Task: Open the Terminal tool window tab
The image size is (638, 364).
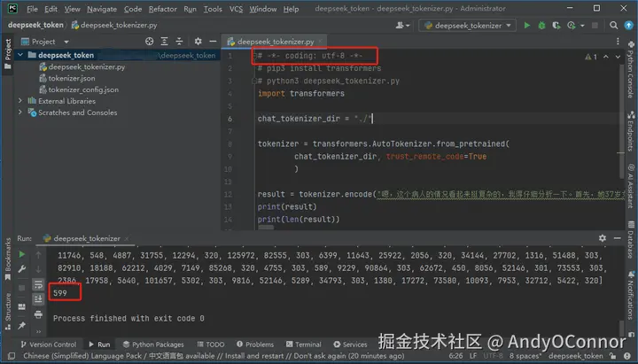Action: coord(304,345)
